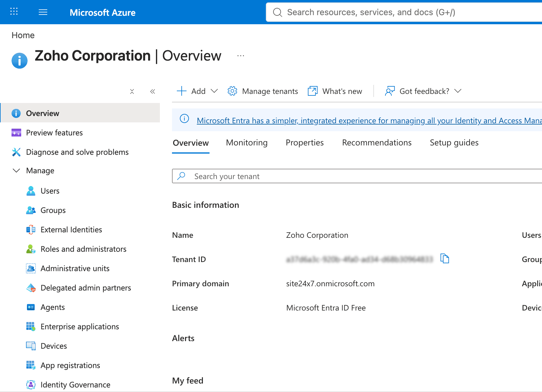Switch to the Properties tab
542x392 pixels.
point(305,143)
